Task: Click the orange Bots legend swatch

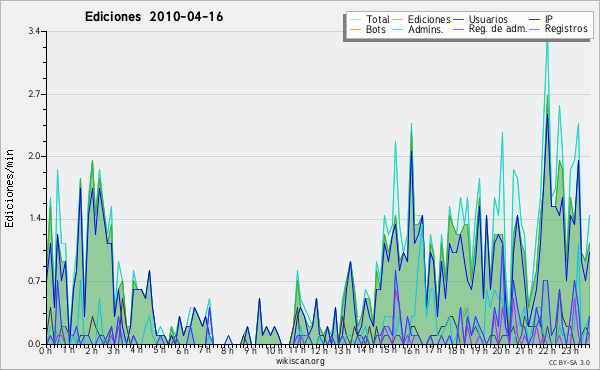Action: [355, 29]
